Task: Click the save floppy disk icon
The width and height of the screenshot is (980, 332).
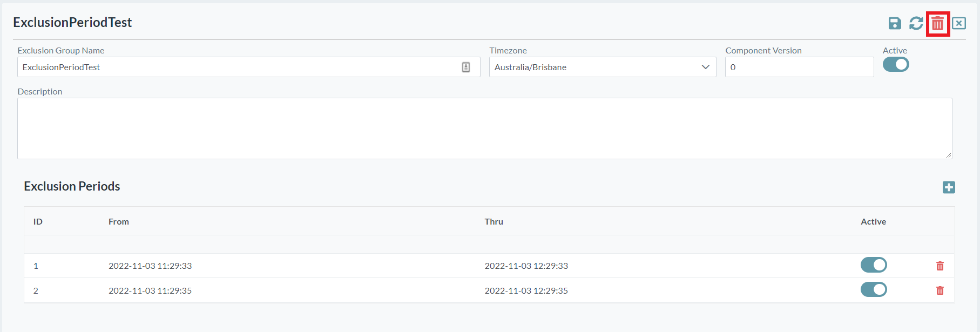Action: [895, 23]
